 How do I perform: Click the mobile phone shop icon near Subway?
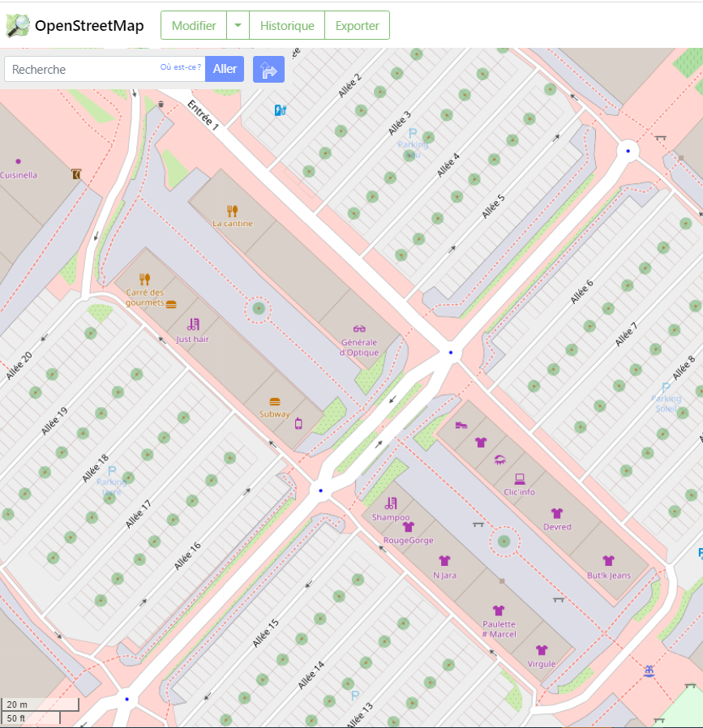[298, 423]
